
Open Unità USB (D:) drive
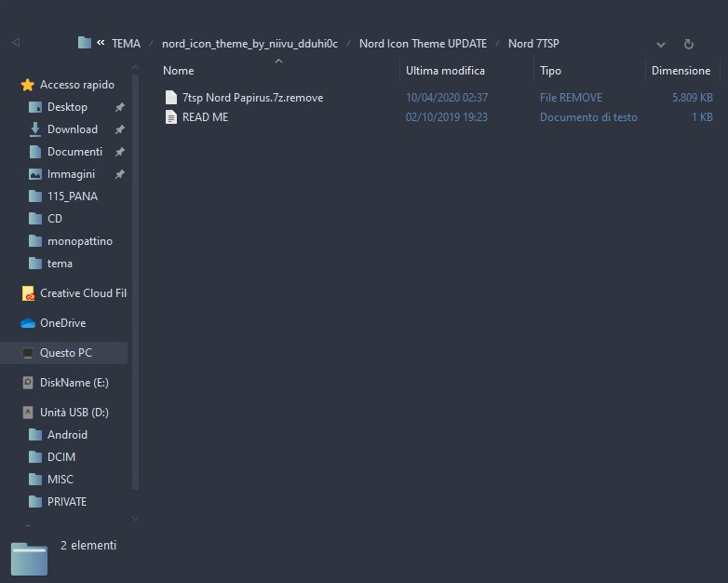[x=74, y=413]
